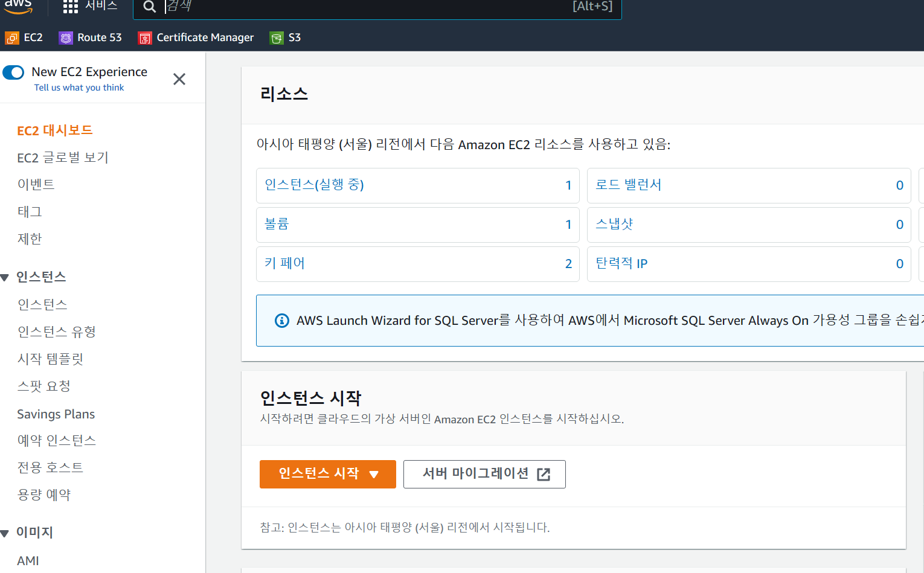This screenshot has width=924, height=573.
Task: Select EC2 대시보드 in sidebar
Action: [x=55, y=130]
